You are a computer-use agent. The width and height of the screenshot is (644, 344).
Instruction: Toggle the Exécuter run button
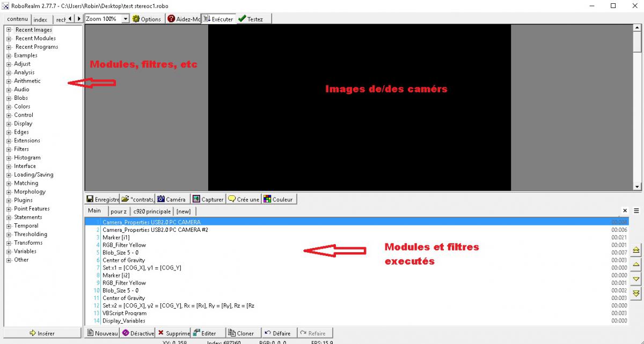pyautogui.click(x=218, y=19)
